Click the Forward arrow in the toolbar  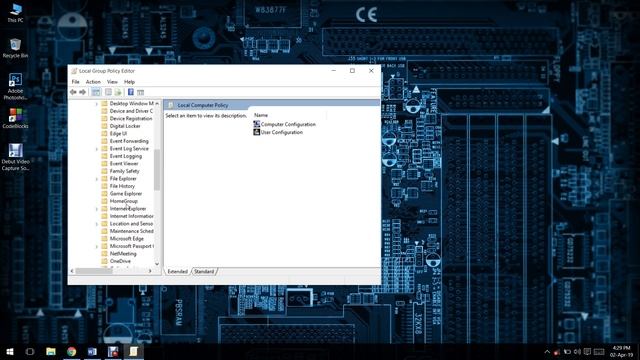click(x=82, y=92)
